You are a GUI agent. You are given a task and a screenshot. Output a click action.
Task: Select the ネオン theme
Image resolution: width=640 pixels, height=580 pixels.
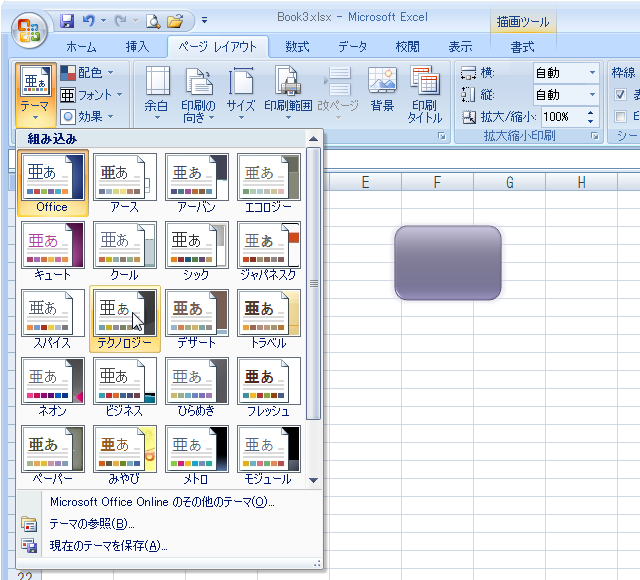tap(53, 387)
